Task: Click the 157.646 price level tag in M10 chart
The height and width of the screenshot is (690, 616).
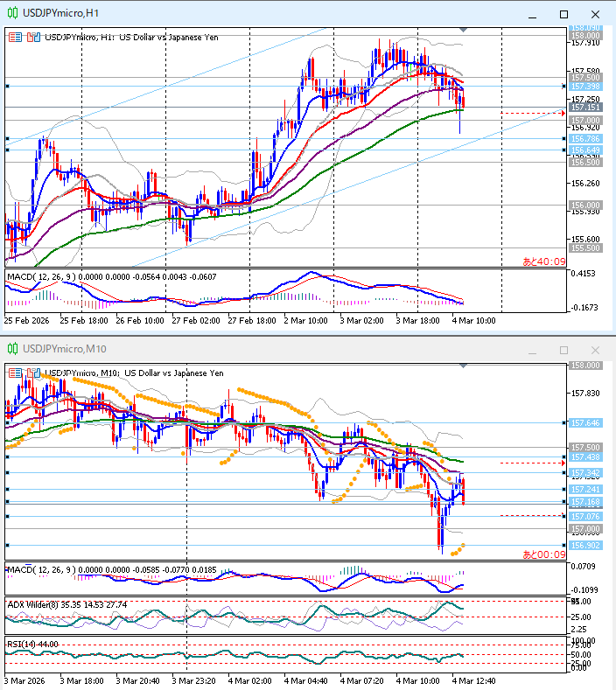Action: 584,422
